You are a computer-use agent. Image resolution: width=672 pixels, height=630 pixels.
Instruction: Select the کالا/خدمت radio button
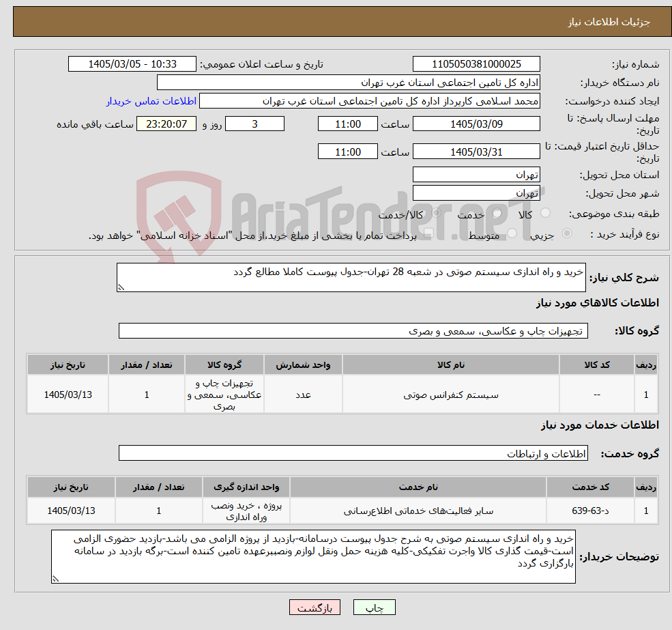point(436,213)
